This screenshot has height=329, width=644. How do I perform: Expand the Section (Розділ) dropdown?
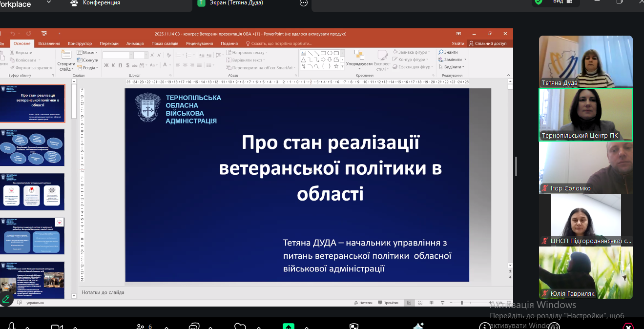pos(90,68)
